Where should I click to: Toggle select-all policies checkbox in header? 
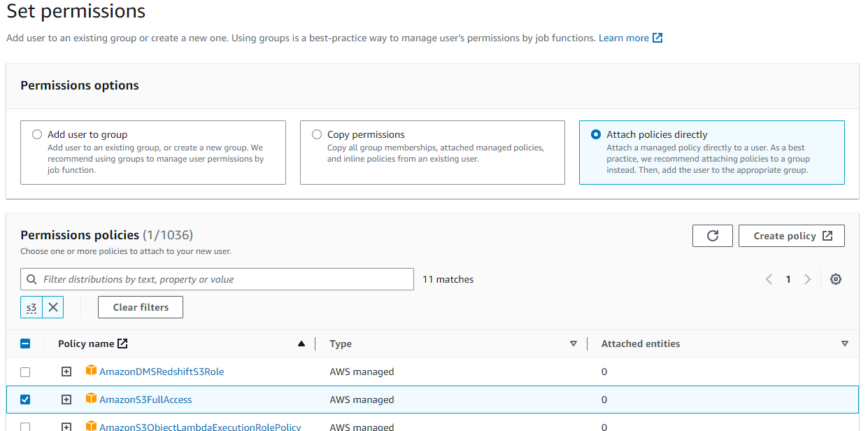pos(25,344)
